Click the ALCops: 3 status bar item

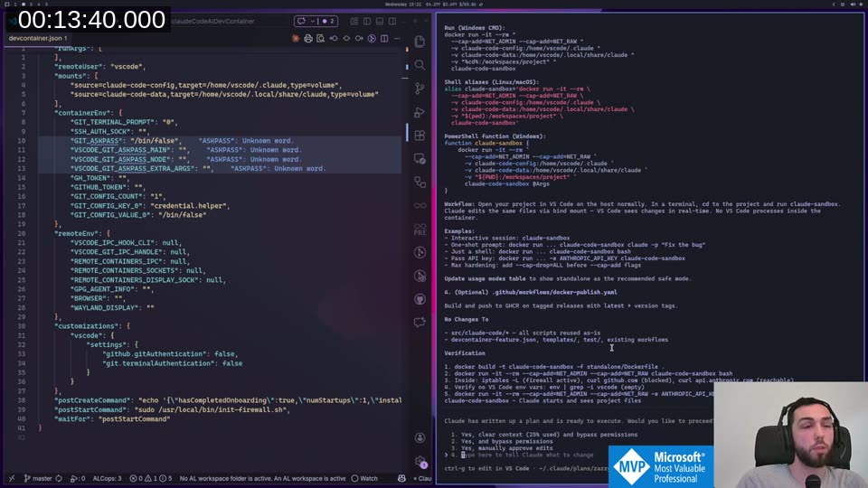click(x=107, y=479)
